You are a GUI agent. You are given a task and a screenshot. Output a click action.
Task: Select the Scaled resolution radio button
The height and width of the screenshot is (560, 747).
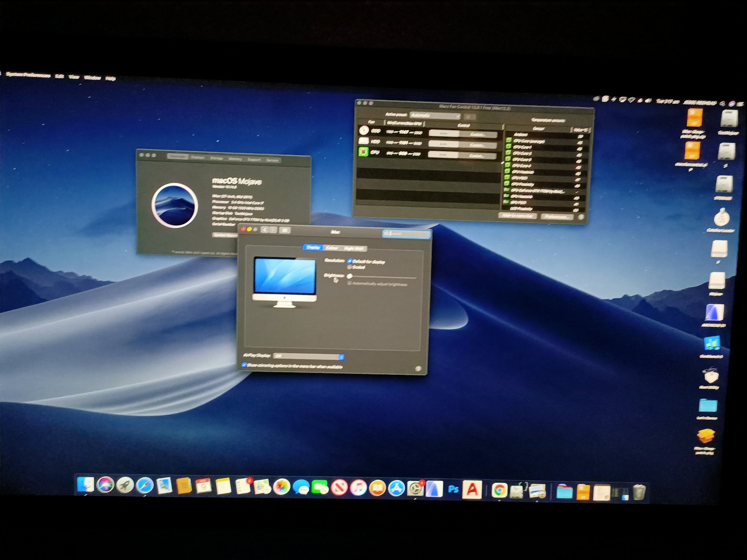point(350,267)
